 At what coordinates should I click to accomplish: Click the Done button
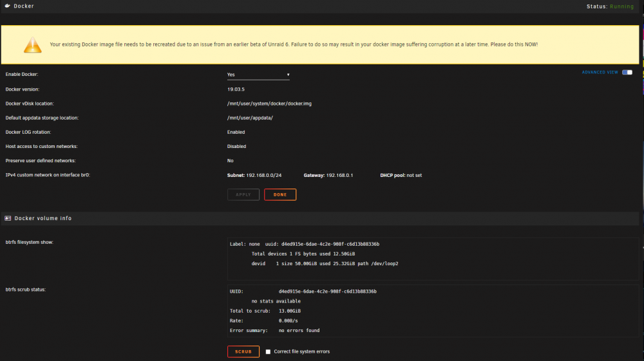(280, 194)
